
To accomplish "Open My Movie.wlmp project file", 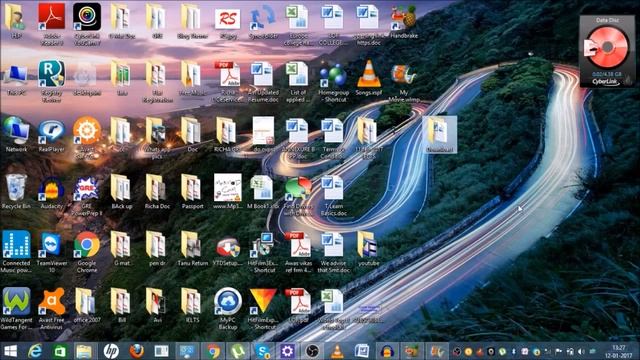I will pyautogui.click(x=404, y=83).
